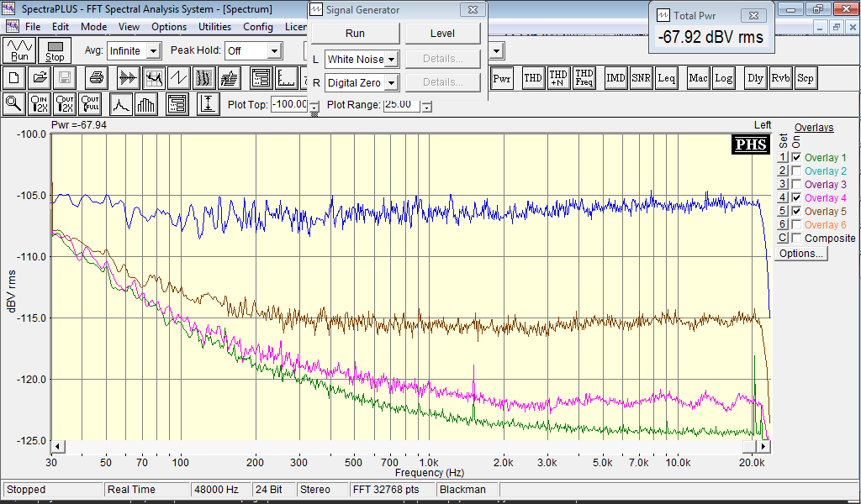Image resolution: width=861 pixels, height=504 pixels.
Task: Print the spectrum with the printer icon
Action: 97,78
